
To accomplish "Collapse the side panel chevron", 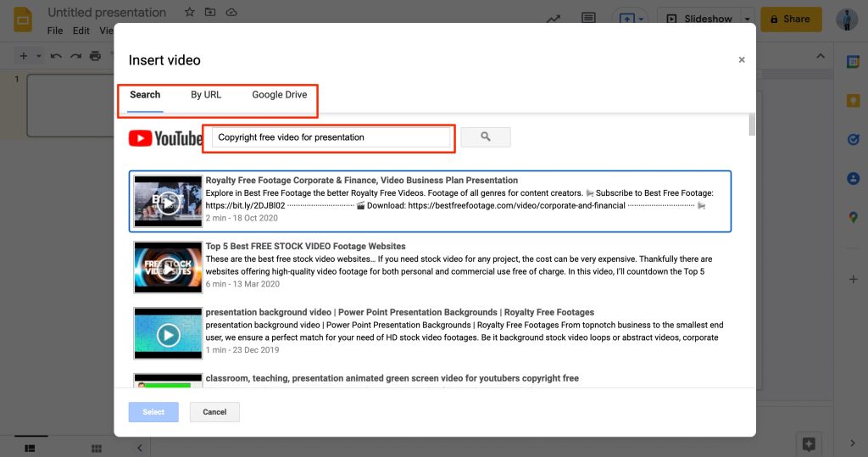I will [x=853, y=443].
